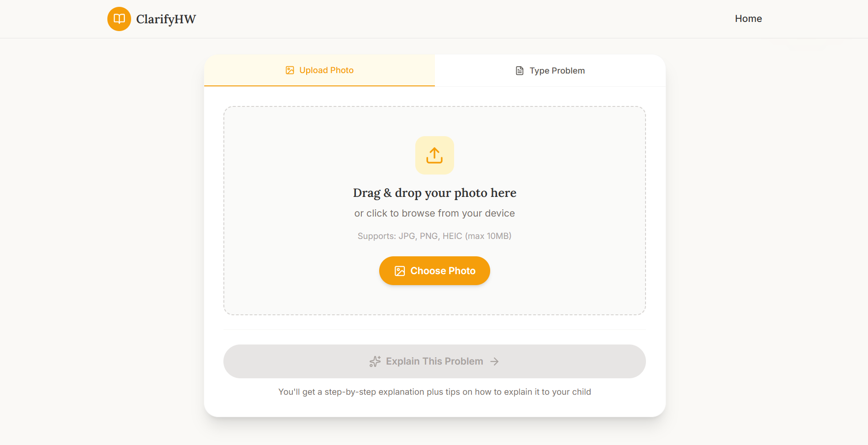This screenshot has width=868, height=445.
Task: Click the step-by-step explanation caption text
Action: click(434, 392)
